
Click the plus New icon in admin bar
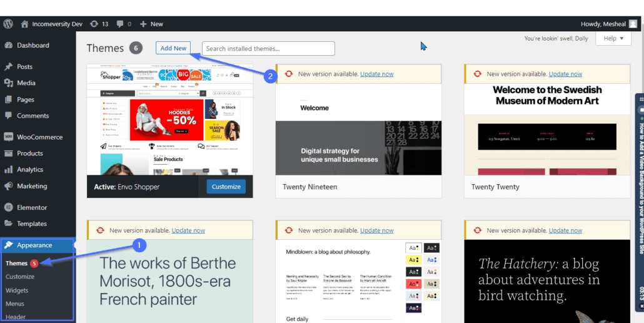[143, 24]
